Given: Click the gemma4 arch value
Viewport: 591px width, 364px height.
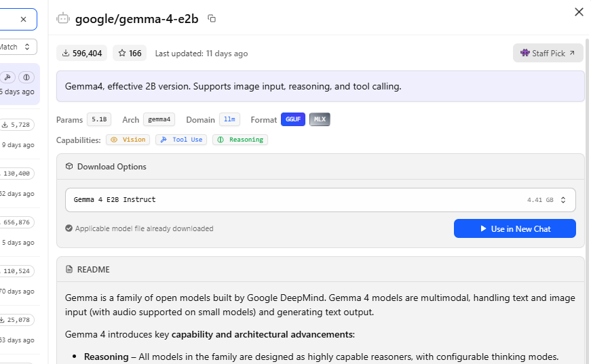Looking at the screenshot, I should tap(159, 119).
